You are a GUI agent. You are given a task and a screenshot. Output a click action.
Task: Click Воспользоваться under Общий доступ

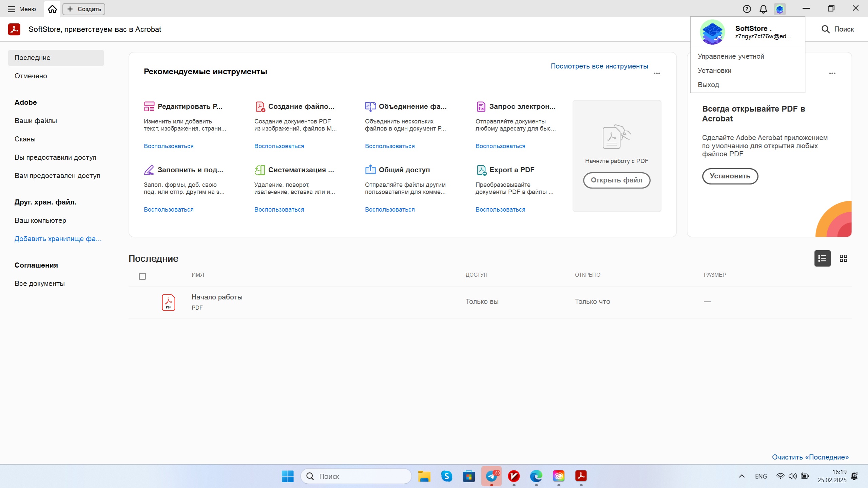(390, 210)
